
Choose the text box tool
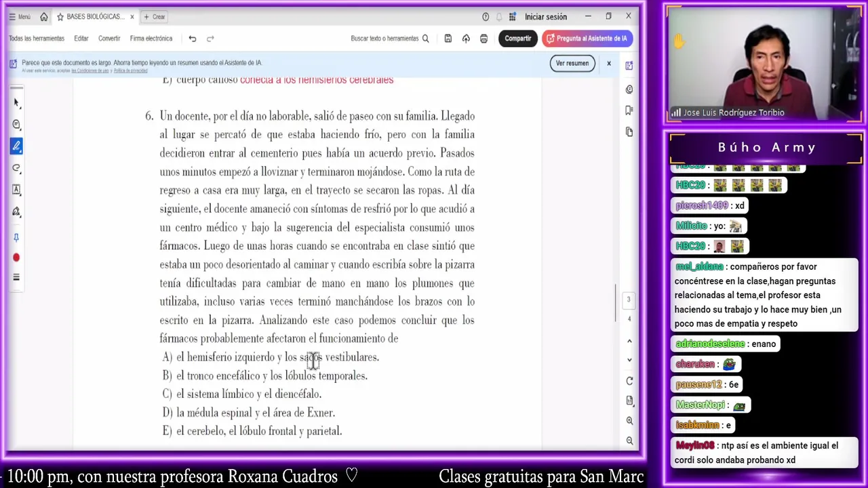coord(16,190)
